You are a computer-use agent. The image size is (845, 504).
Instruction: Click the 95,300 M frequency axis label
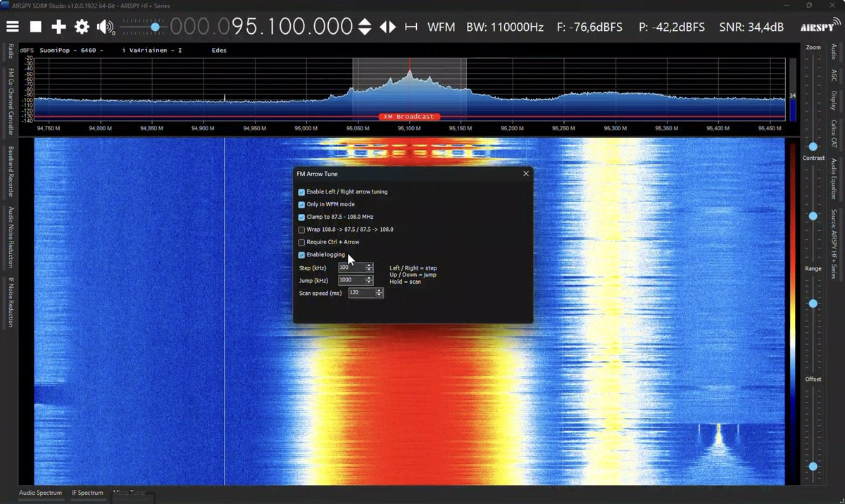[615, 129]
